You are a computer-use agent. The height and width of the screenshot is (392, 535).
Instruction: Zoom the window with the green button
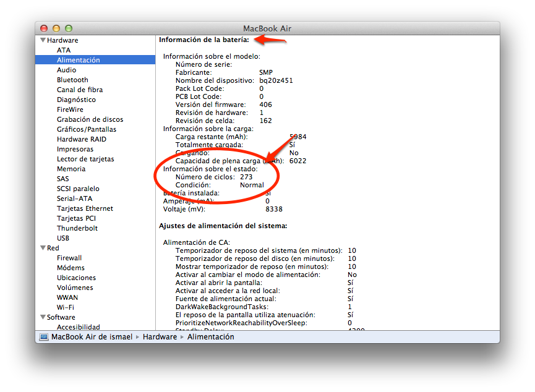69,28
